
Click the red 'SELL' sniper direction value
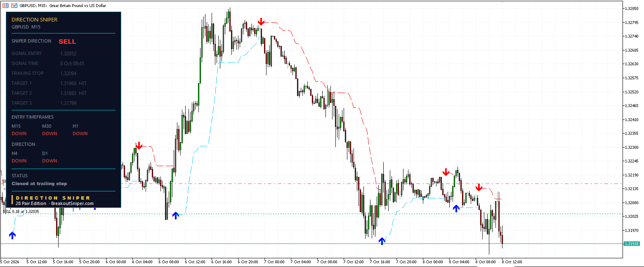67,41
